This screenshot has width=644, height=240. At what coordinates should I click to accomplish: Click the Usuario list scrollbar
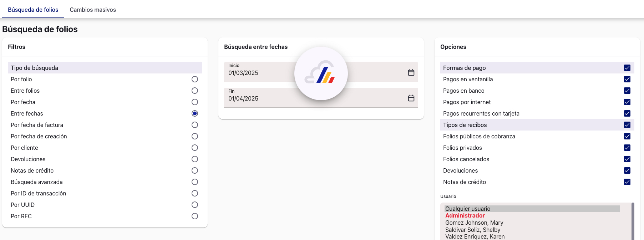[633, 221]
